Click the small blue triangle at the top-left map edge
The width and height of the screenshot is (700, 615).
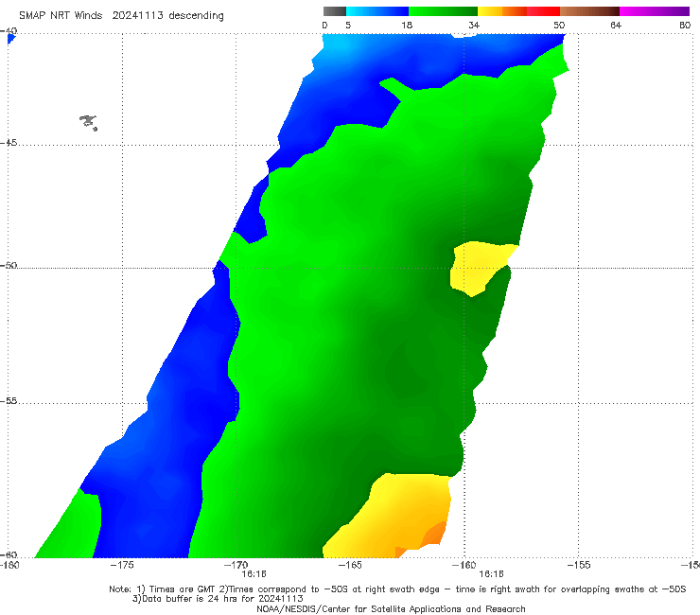click(x=11, y=39)
